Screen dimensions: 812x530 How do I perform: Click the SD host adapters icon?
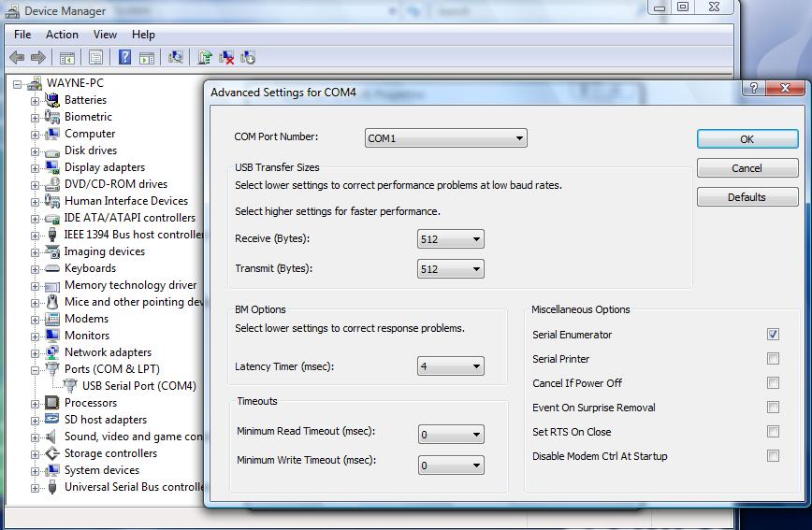(x=51, y=420)
